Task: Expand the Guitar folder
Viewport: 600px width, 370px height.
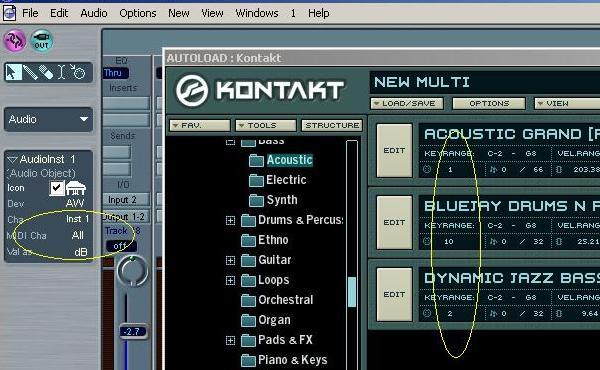Action: coord(230,260)
